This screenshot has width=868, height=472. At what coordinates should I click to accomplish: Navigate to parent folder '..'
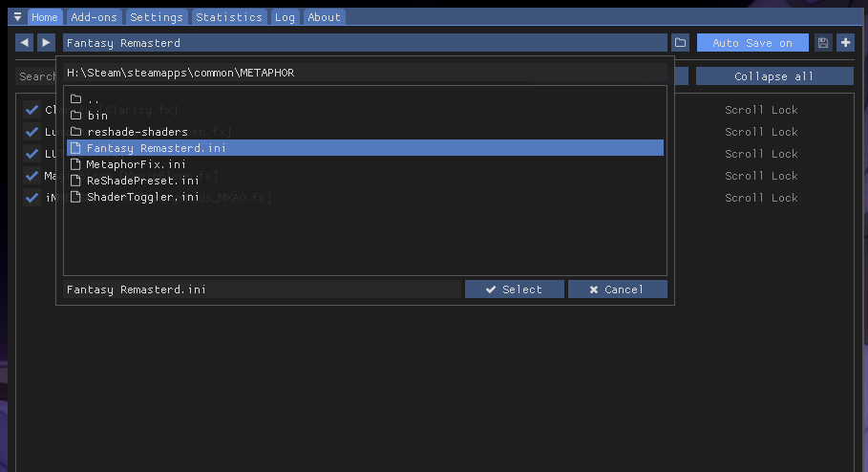pyautogui.click(x=365, y=99)
